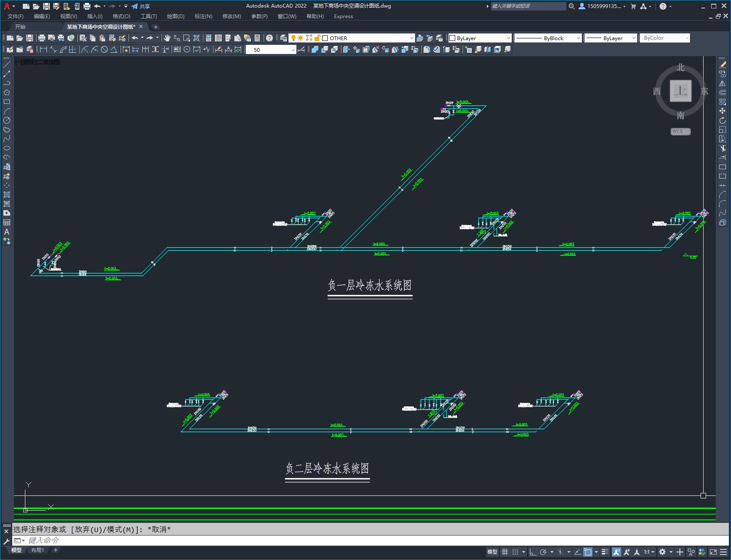Click the Plot print icon in standard toolbar
Image resolution: width=731 pixels, height=560 pixels.
[42, 38]
